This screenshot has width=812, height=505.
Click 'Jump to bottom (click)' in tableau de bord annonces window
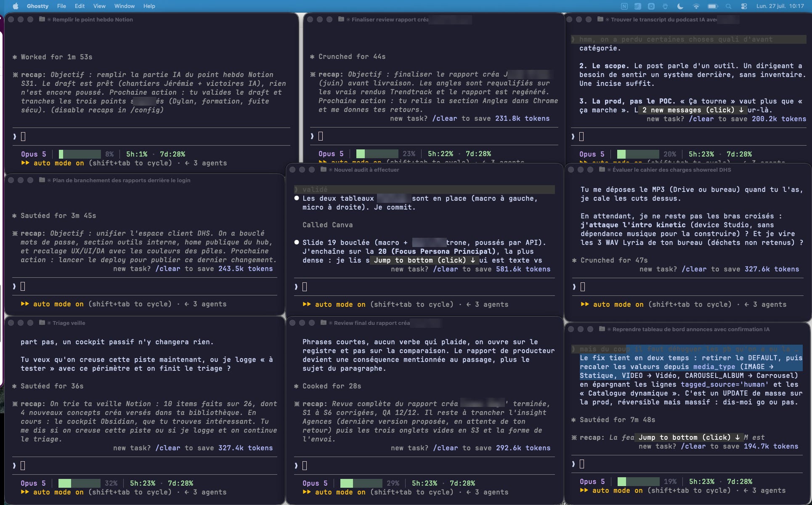click(x=689, y=437)
